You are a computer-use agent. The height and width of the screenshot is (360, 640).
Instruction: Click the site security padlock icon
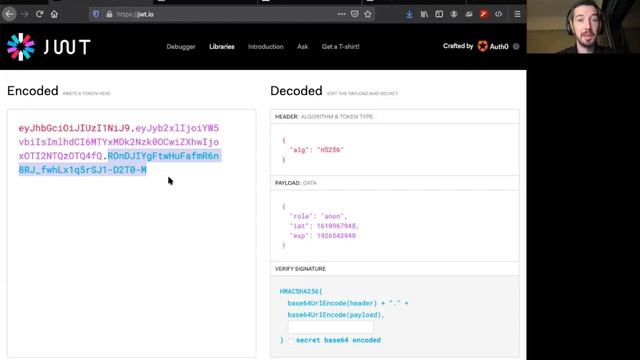109,14
